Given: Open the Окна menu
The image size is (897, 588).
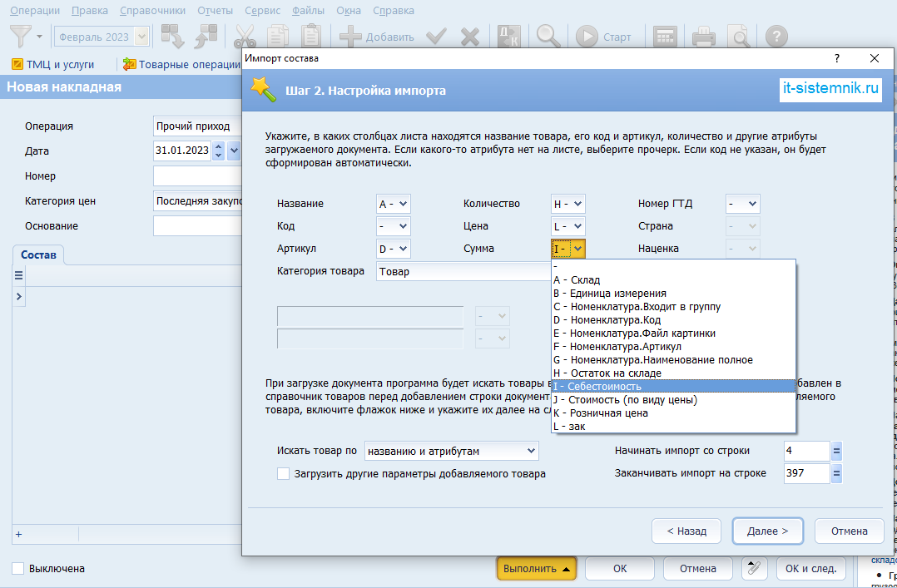Looking at the screenshot, I should tap(349, 10).
